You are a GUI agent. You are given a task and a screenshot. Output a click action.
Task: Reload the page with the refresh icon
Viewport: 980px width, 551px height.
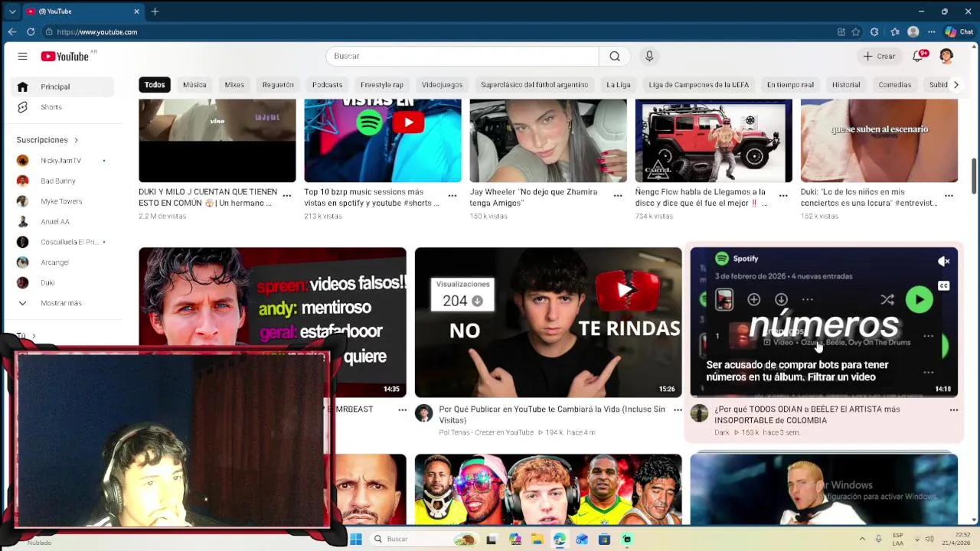[x=31, y=31]
